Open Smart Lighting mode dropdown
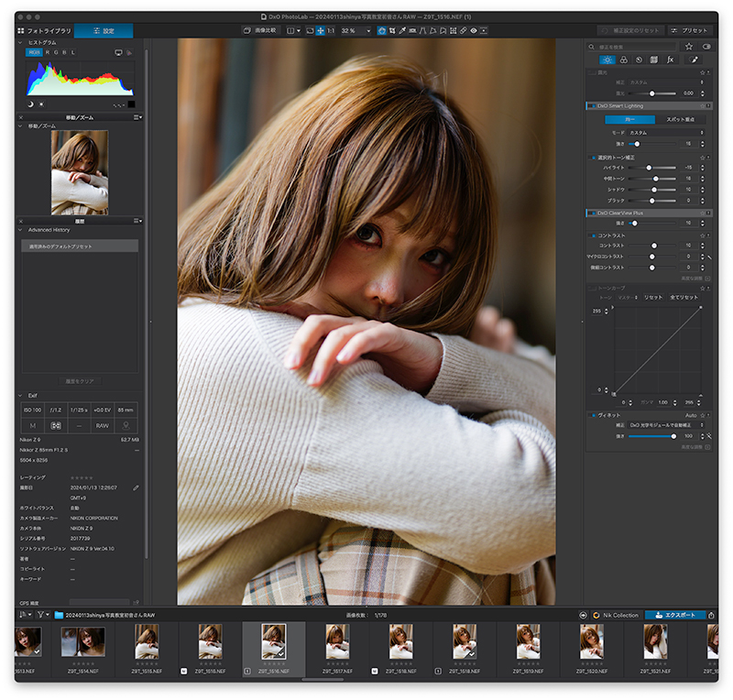Viewport: 733px width, 700px height. [x=666, y=133]
